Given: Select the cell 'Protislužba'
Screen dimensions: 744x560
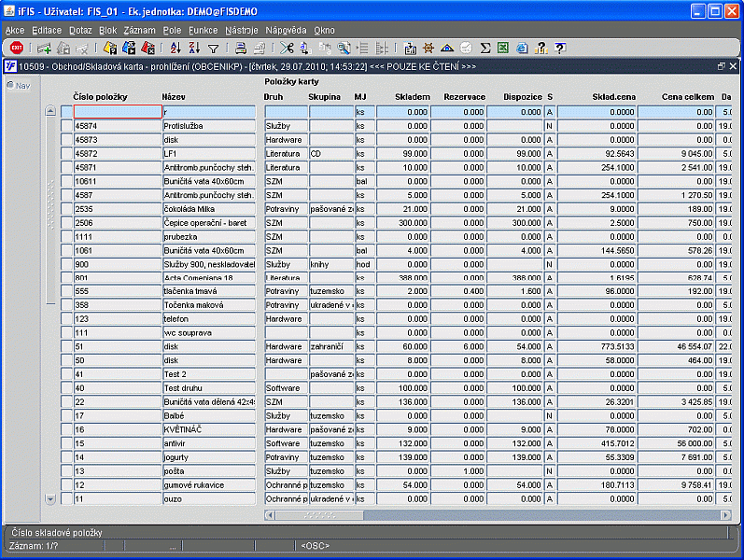Looking at the screenshot, I should [x=209, y=126].
